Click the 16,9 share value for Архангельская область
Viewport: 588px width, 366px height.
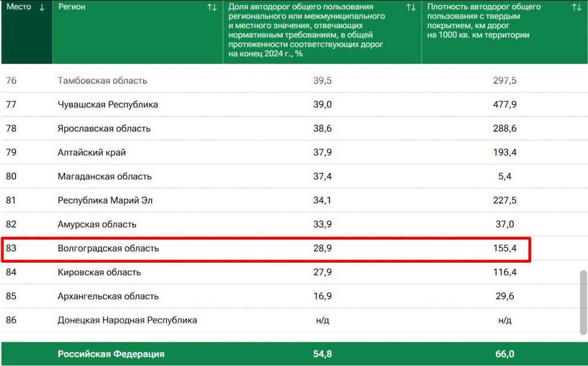point(323,296)
